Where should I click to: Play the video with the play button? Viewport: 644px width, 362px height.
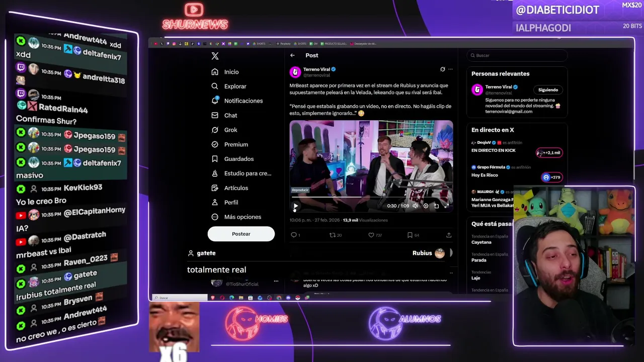click(295, 206)
